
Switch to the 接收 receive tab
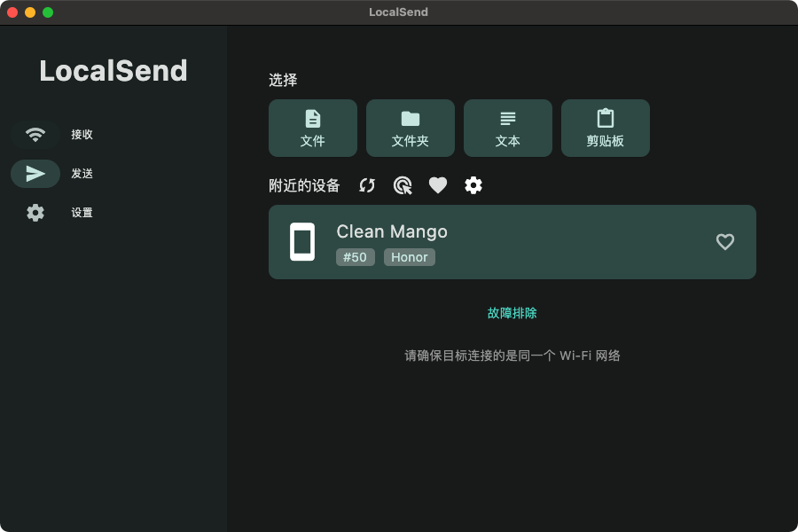point(81,135)
